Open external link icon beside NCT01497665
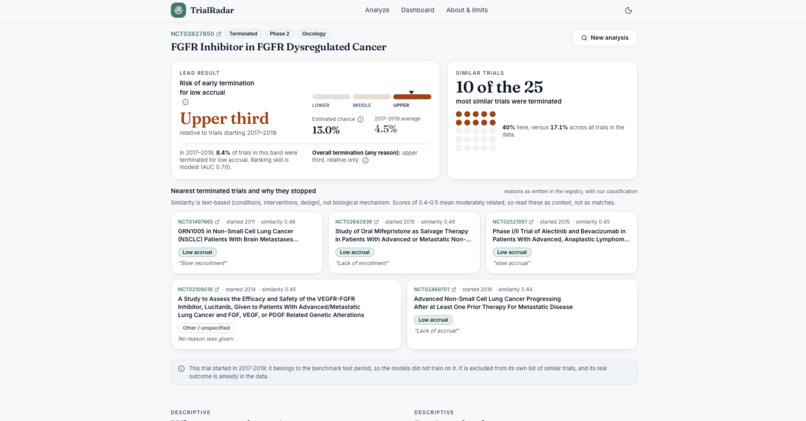Image resolution: width=806 pixels, height=421 pixels. 217,222
